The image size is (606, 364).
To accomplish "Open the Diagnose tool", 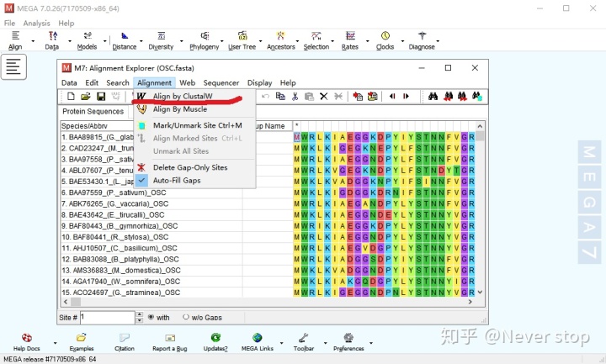I will [422, 40].
